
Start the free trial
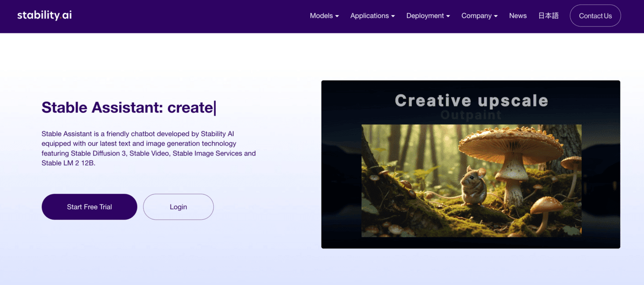89,207
